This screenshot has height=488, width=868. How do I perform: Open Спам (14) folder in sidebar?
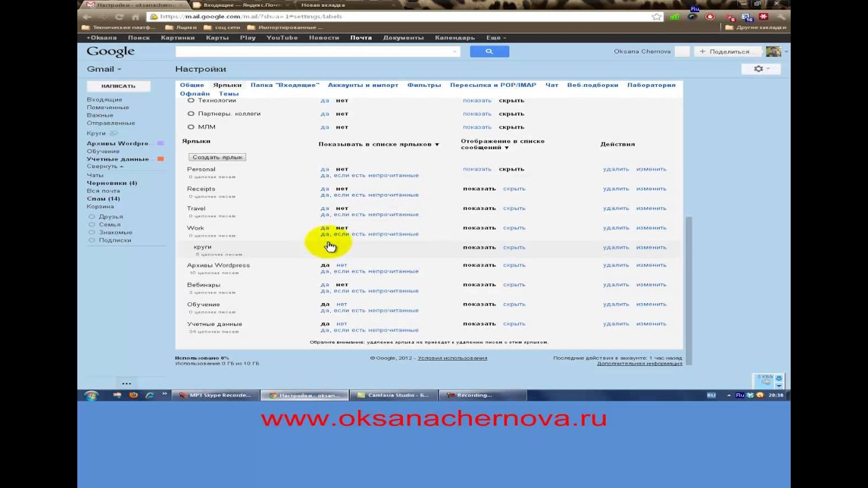[x=103, y=199]
